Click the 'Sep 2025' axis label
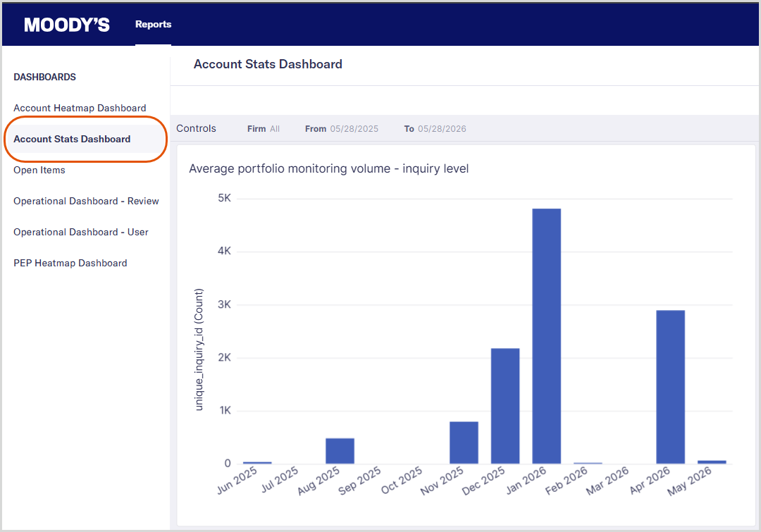 tap(359, 481)
